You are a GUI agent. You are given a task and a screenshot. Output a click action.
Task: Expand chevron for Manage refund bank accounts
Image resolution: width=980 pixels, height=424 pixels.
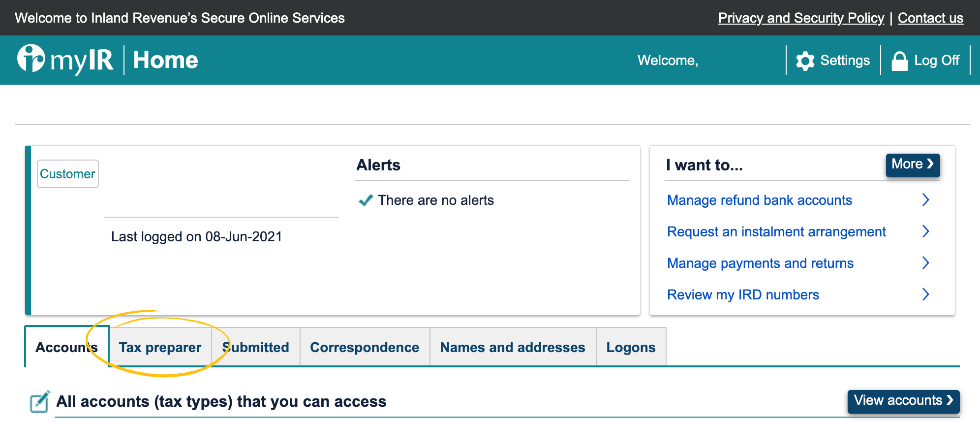[x=925, y=199]
